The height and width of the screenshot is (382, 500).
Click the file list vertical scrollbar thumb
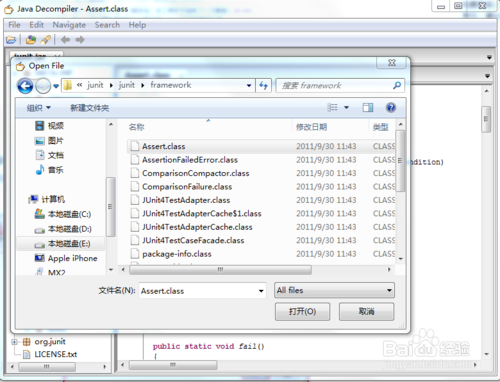(400, 161)
